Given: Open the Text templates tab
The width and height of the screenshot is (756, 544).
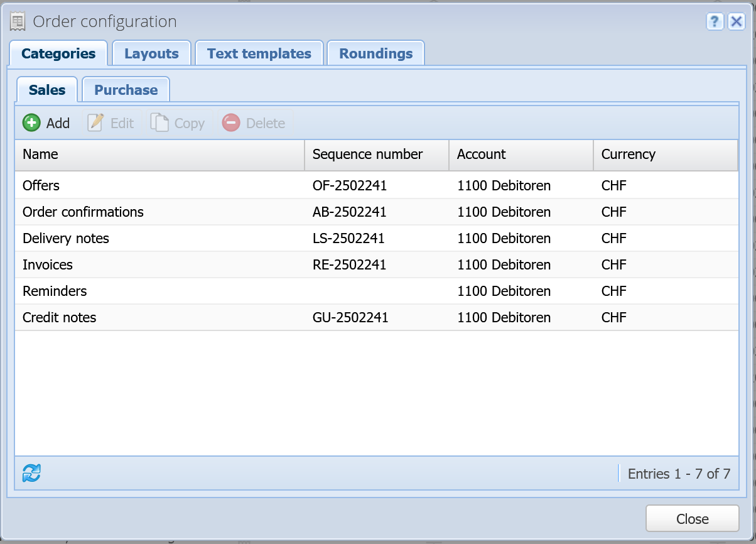Looking at the screenshot, I should (259, 53).
